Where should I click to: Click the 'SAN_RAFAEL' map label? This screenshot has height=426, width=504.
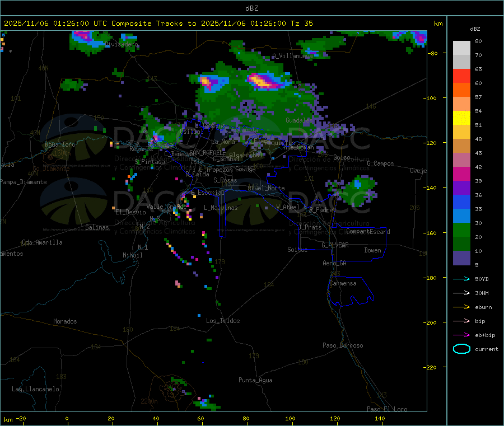(x=207, y=152)
